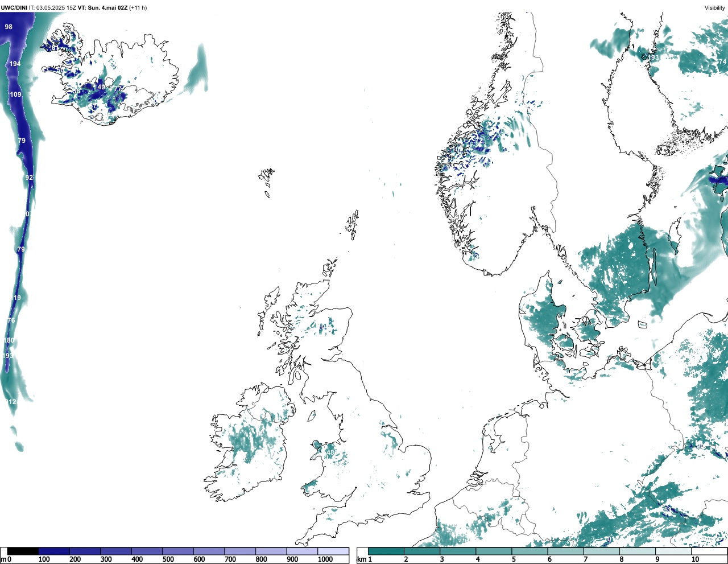Viewport: 728px width, 564px height.
Task: Click the white km swatch starting at 10
Action: [x=709, y=551]
